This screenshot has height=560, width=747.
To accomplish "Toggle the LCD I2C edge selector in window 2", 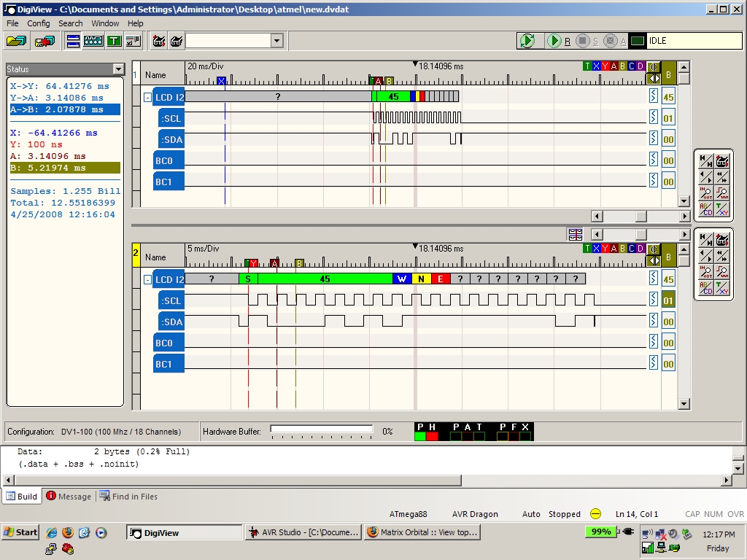I will [653, 278].
